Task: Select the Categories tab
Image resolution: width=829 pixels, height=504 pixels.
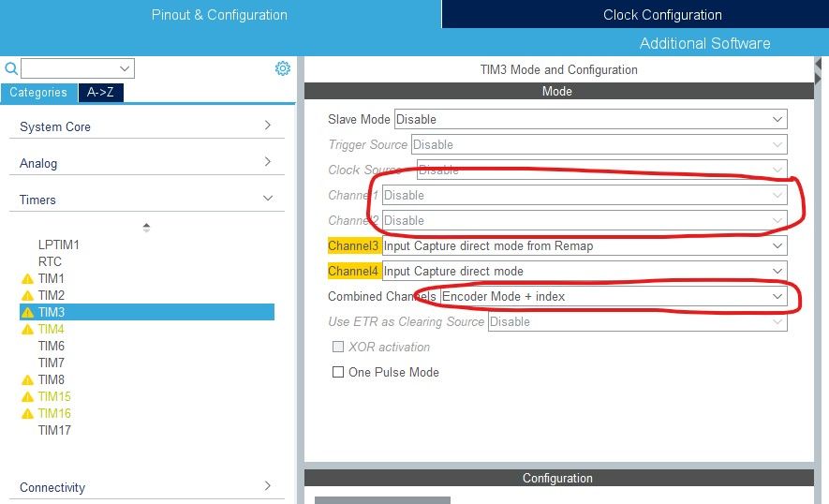Action: [38, 93]
